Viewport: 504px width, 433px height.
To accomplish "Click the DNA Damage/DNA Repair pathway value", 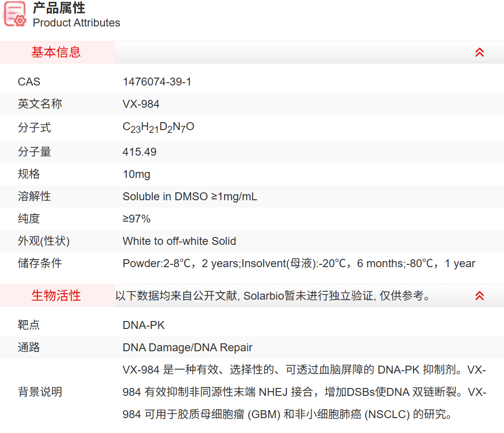I will (187, 348).
